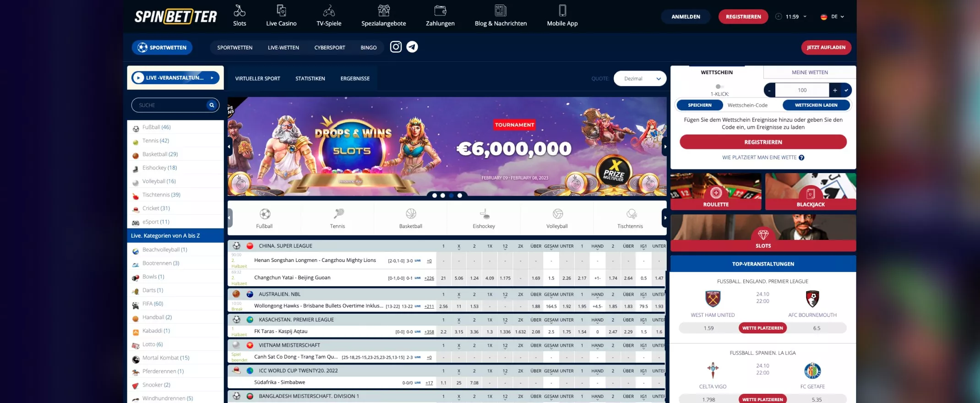The image size is (980, 403).
Task: Open eSport (11) category
Action: (175, 222)
